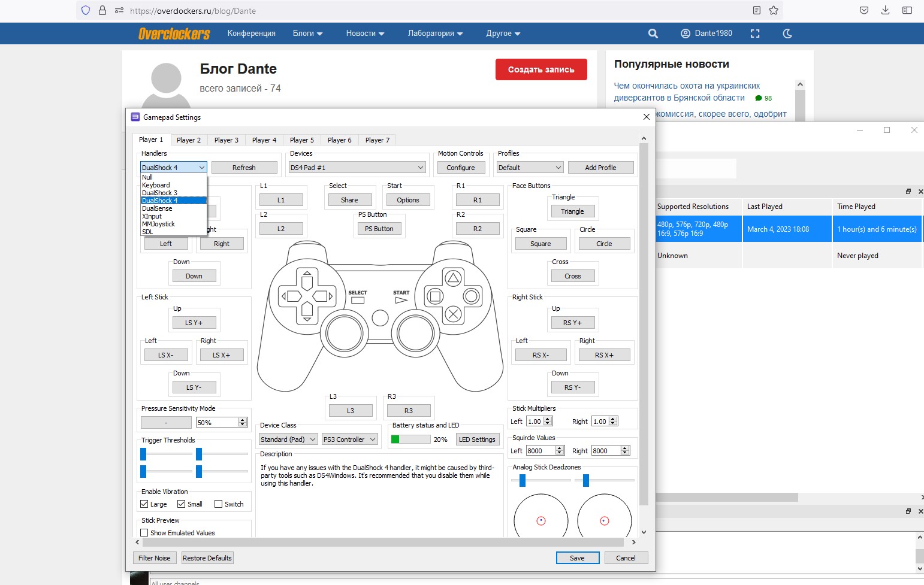Click the Refresh button
The height and width of the screenshot is (585, 924).
tap(244, 168)
